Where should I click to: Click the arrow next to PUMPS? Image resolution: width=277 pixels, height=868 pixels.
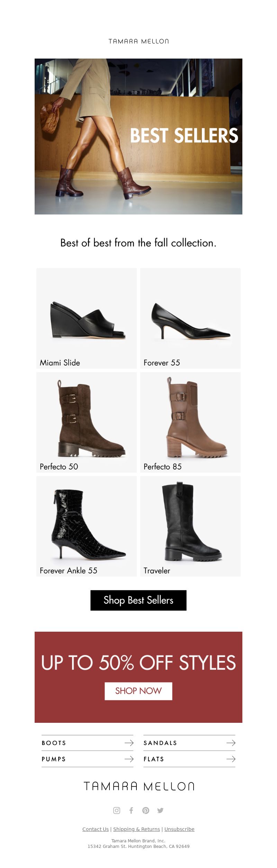(x=129, y=759)
